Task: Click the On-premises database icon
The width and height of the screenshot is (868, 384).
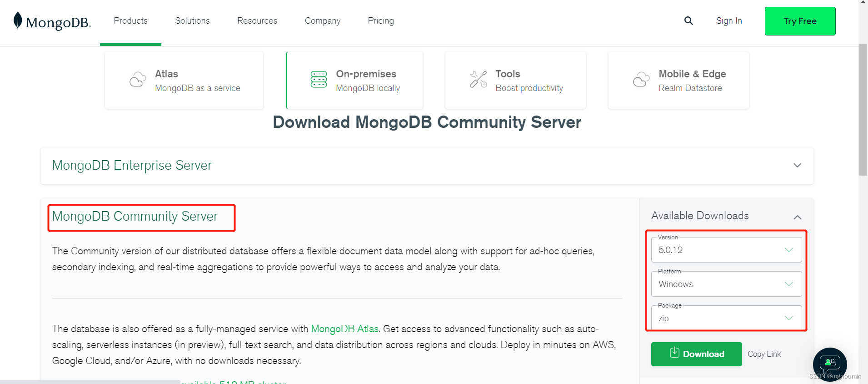Action: (319, 80)
